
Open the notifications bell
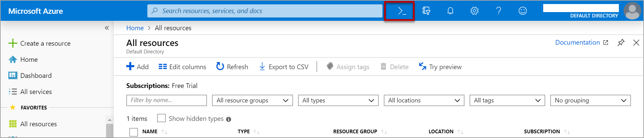[x=450, y=11]
